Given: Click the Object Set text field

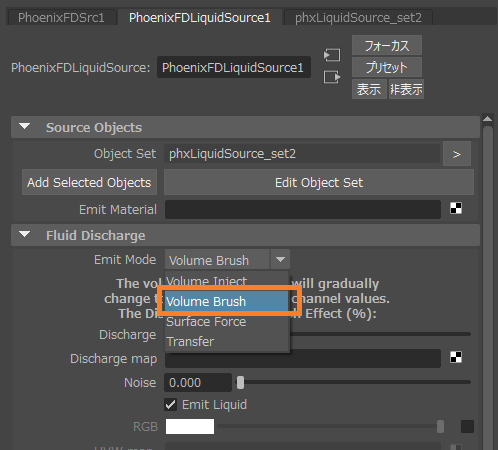Looking at the screenshot, I should (x=302, y=154).
